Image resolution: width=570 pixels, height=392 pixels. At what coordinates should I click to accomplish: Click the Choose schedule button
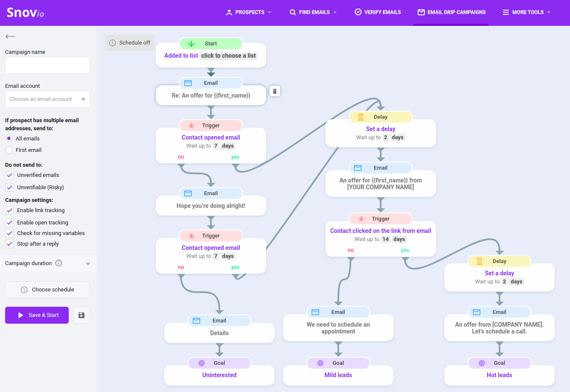(x=48, y=290)
